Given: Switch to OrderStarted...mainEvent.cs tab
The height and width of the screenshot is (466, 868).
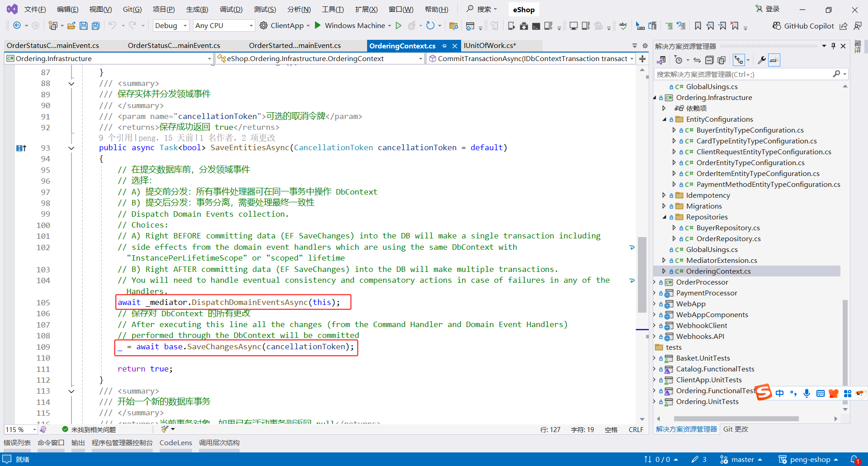Looking at the screenshot, I should pyautogui.click(x=295, y=46).
